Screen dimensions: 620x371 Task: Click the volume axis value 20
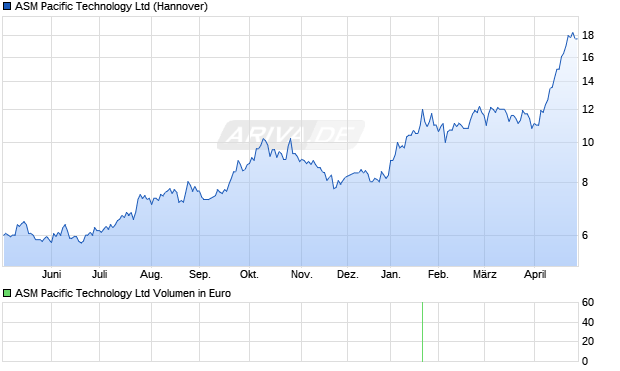pos(588,341)
